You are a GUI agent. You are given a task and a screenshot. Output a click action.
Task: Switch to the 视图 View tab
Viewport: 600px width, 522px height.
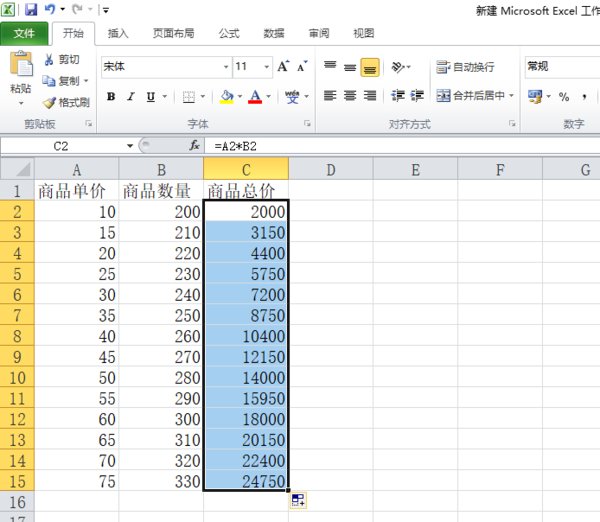click(x=364, y=33)
